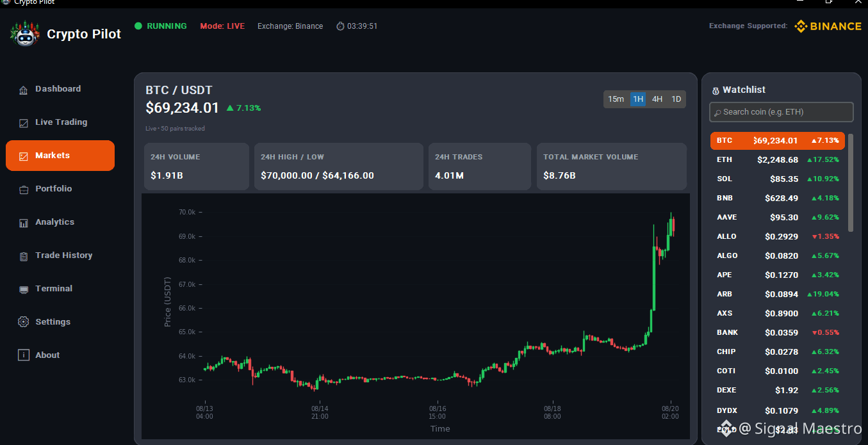The image size is (868, 445).
Task: Click the About info icon
Action: point(24,355)
